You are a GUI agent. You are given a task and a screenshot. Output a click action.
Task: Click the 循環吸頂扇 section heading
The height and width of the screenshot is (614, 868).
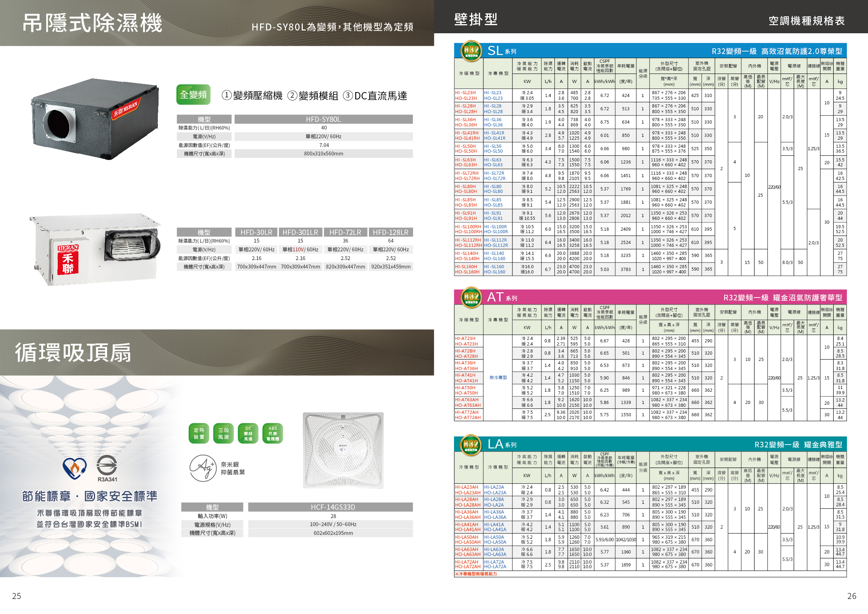[73, 353]
